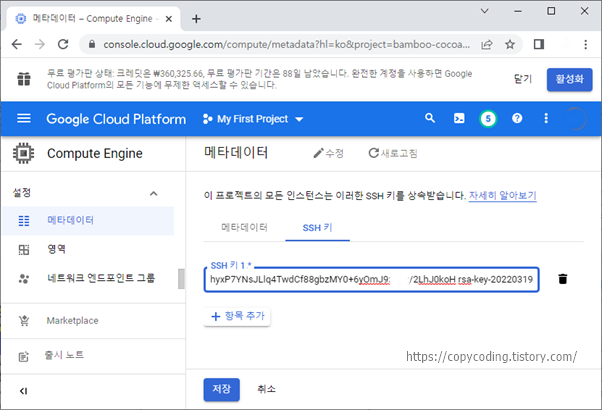
Task: Click the browser address bar URL
Action: tap(286, 45)
